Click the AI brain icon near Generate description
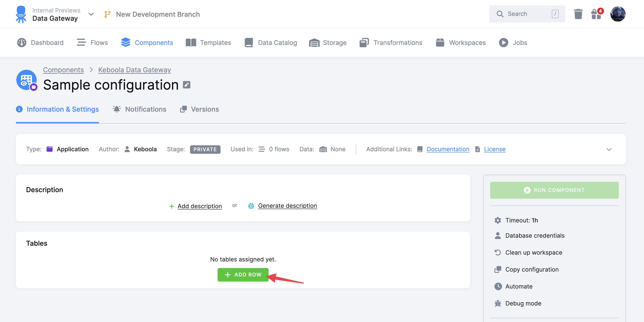The image size is (644, 322). (x=251, y=206)
